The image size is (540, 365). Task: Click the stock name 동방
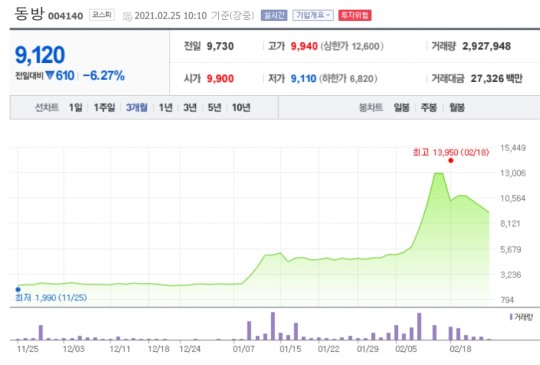pyautogui.click(x=30, y=14)
